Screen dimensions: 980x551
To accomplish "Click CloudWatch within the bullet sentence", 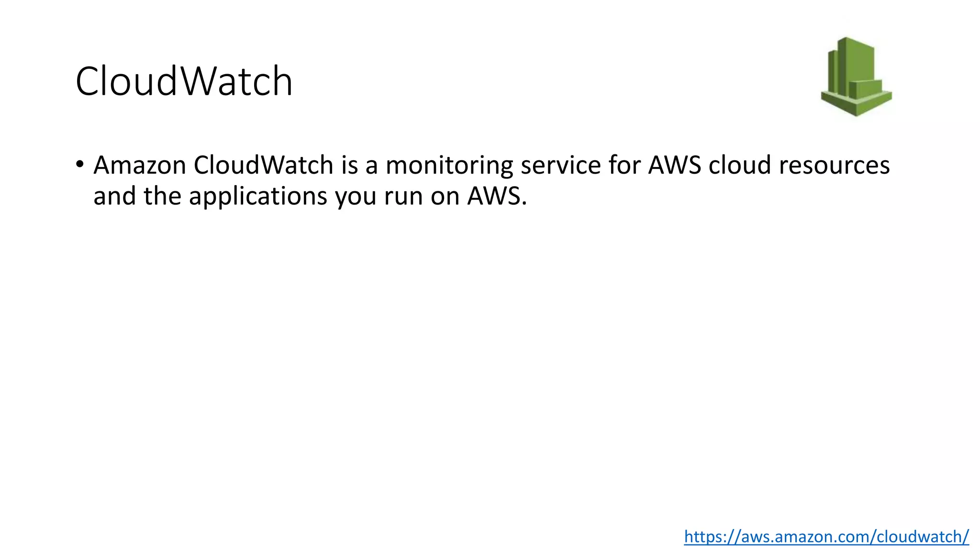I will tap(263, 165).
